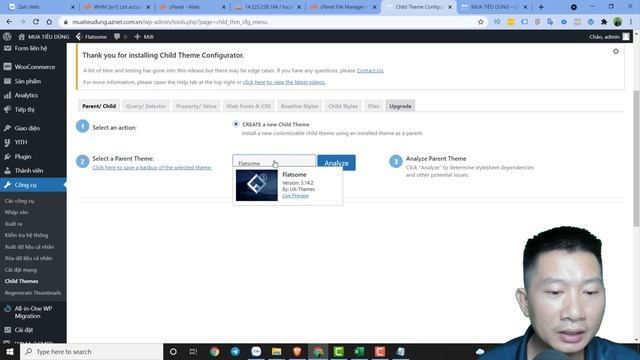Image resolution: width=640 pixels, height=360 pixels.
Task: Open Cài đặt sidebar menu
Action: point(33,329)
